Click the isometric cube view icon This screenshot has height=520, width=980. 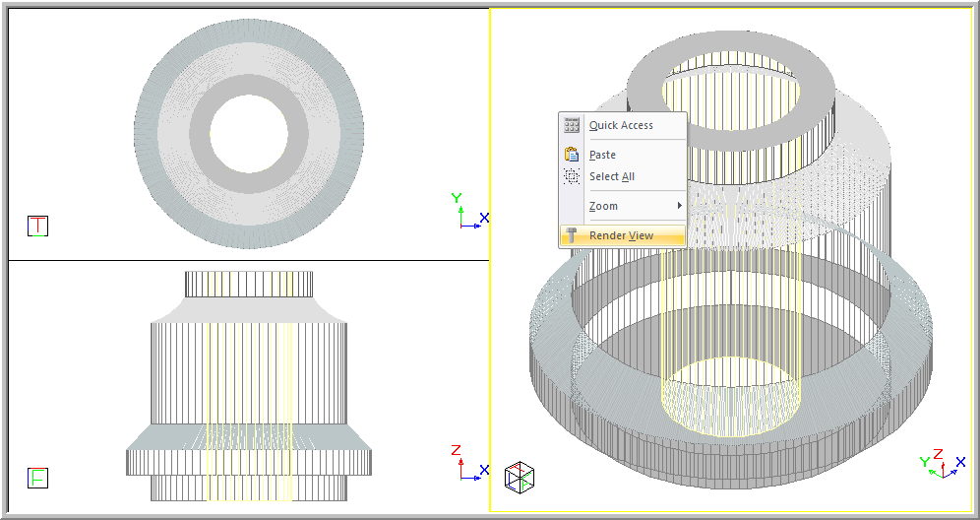[x=520, y=478]
